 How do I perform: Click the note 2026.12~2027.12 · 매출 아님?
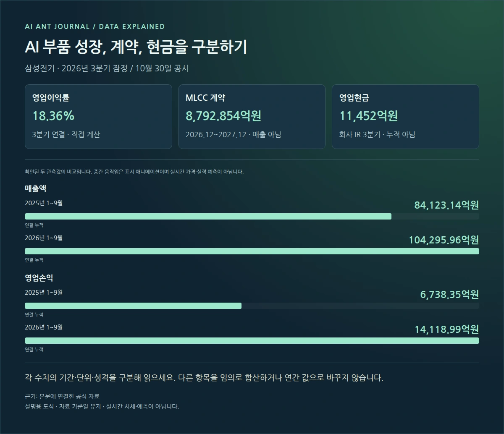pos(234,135)
